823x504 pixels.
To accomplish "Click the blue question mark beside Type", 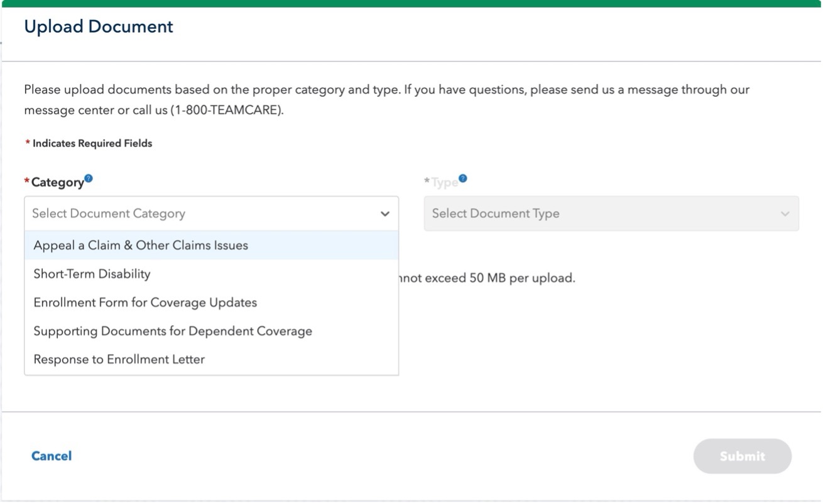I will tap(462, 178).
